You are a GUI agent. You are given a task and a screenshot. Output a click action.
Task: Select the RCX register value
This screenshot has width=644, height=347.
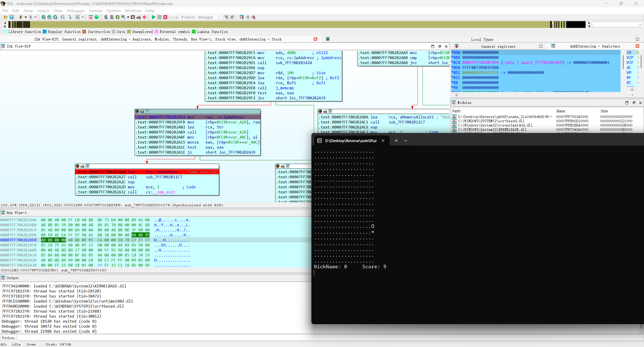pyautogui.click(x=480, y=63)
